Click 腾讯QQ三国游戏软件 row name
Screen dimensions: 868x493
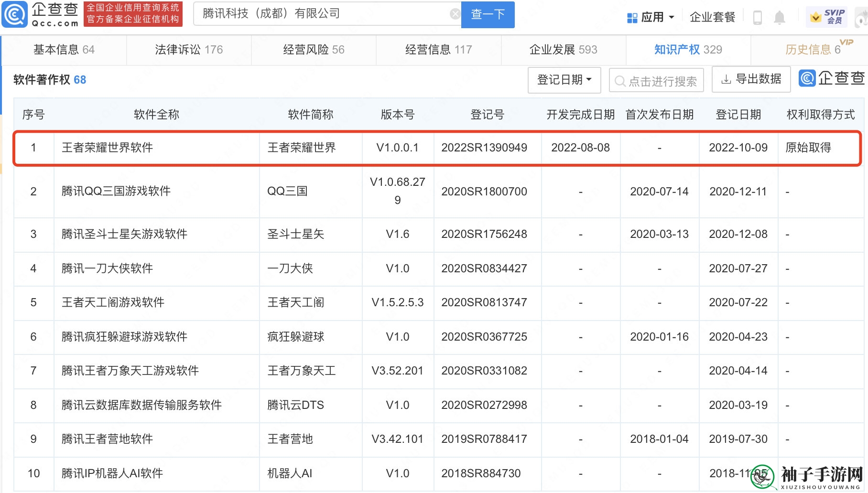pyautogui.click(x=116, y=191)
